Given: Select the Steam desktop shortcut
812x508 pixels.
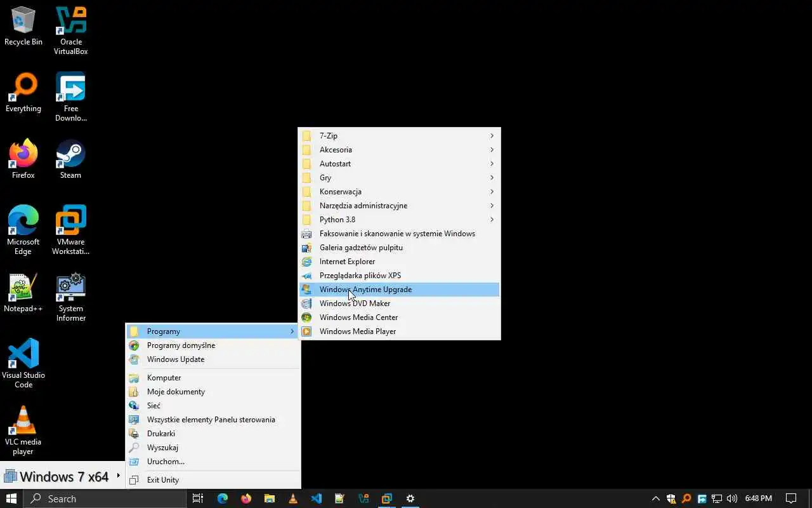Looking at the screenshot, I should tap(71, 160).
